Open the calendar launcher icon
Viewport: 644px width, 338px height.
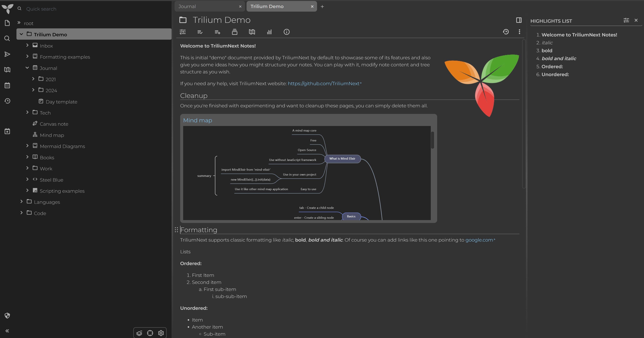point(7,85)
